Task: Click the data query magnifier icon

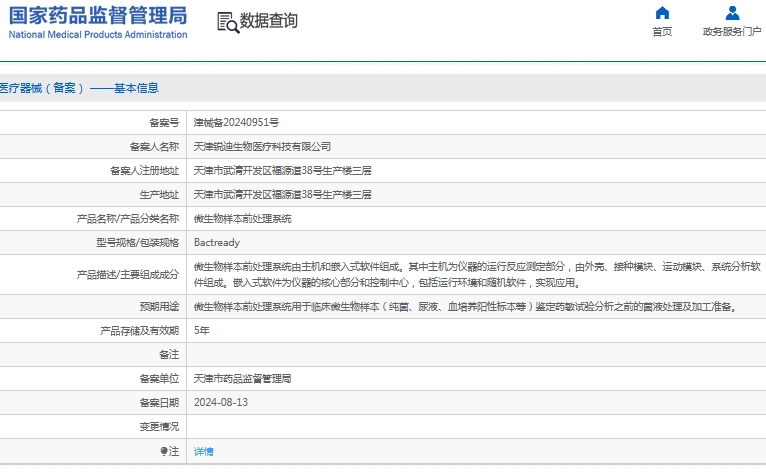Action: [228, 22]
